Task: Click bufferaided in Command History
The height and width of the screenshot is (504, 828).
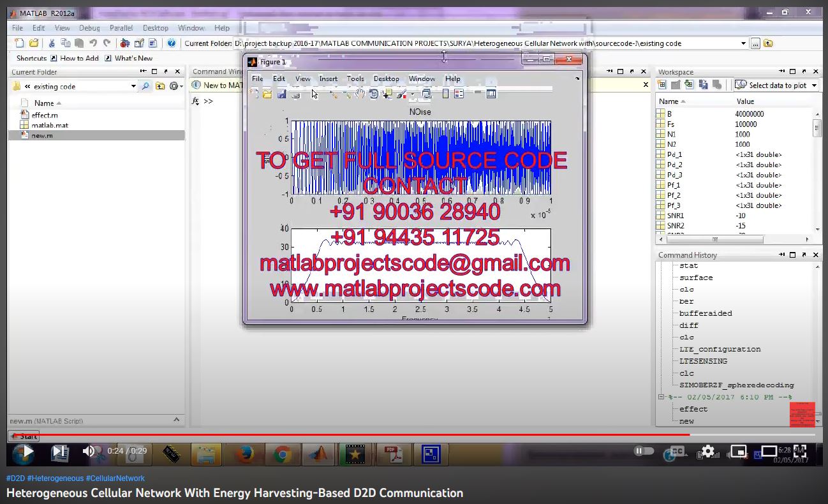Action: click(x=706, y=313)
